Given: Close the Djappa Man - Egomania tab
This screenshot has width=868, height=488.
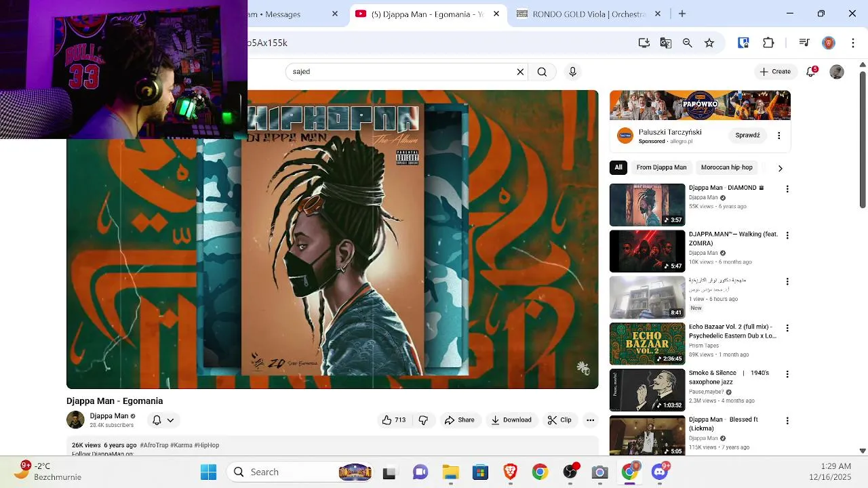Looking at the screenshot, I should coord(496,14).
